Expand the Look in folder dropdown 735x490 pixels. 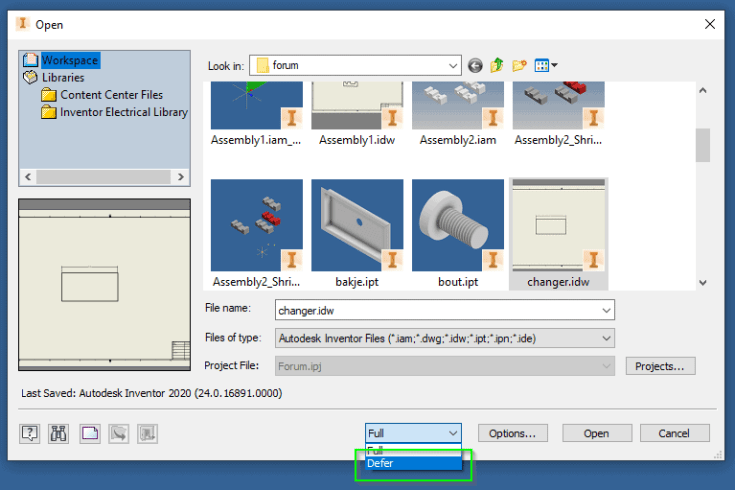pos(453,66)
